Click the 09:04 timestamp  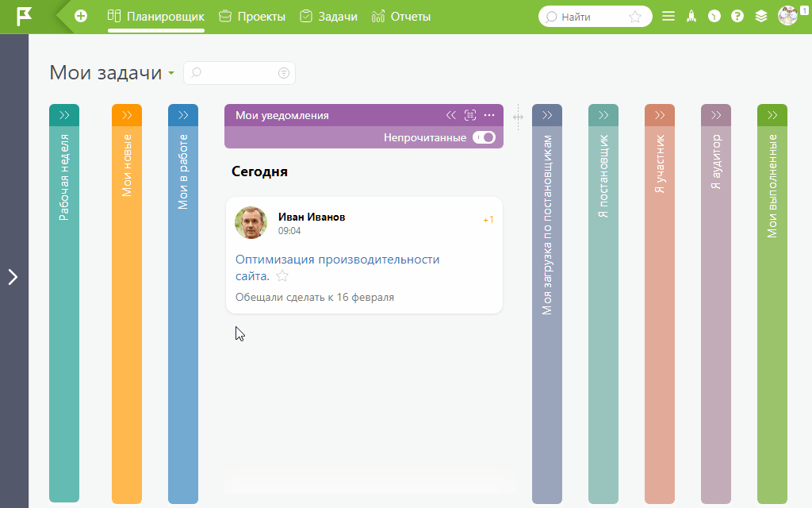(x=289, y=231)
